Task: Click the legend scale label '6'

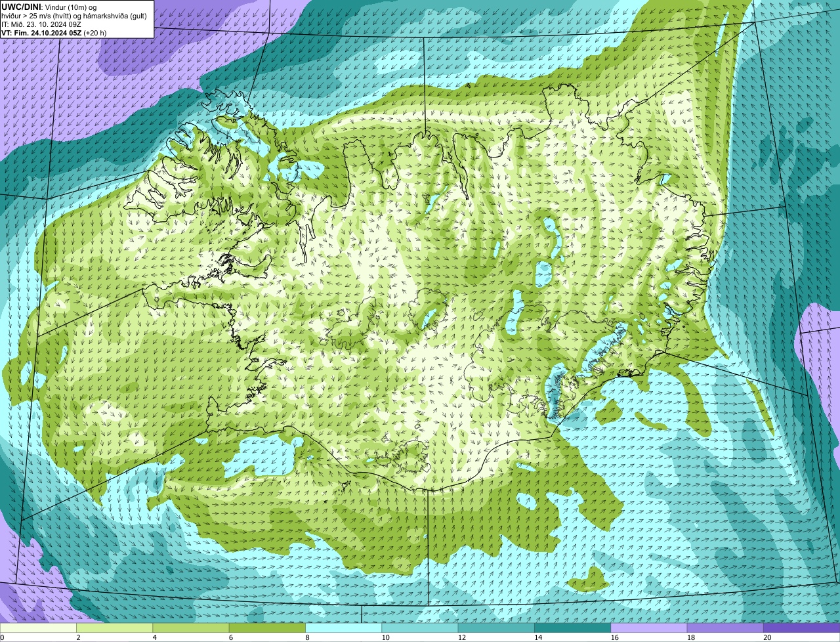Action: 231,637
